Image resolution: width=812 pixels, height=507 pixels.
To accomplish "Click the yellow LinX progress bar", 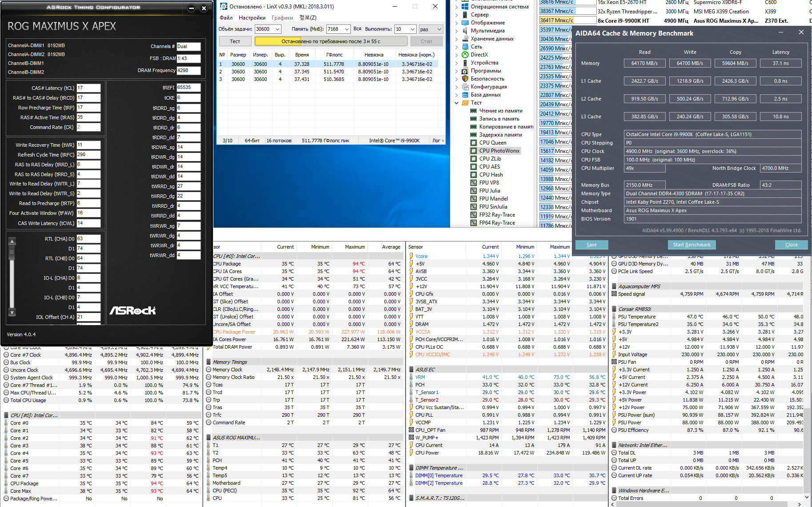I will pyautogui.click(x=331, y=41).
